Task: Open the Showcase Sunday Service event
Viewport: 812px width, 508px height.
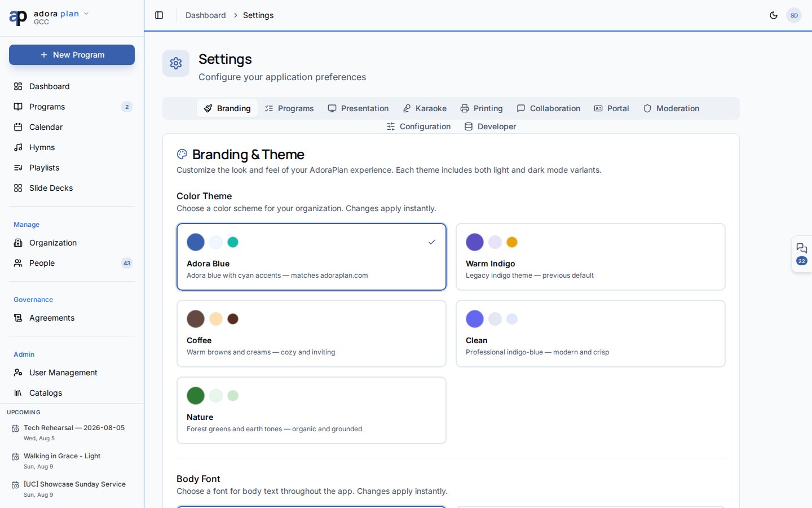Action: (72, 489)
